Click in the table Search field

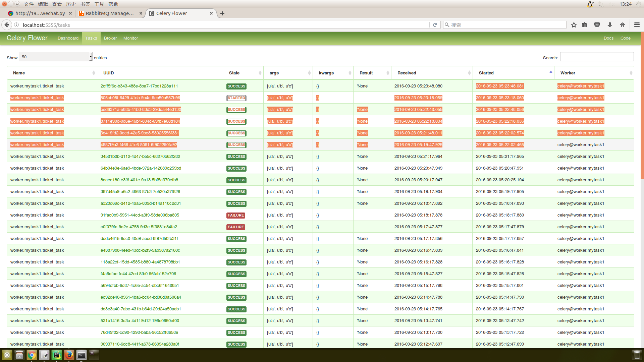pos(597,57)
